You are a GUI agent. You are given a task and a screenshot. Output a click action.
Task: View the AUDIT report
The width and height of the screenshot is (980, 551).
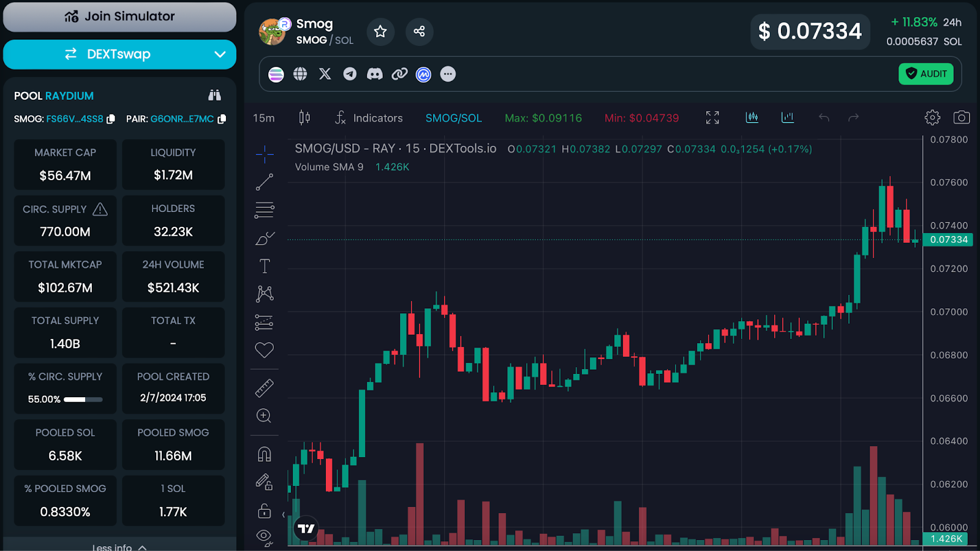click(926, 74)
